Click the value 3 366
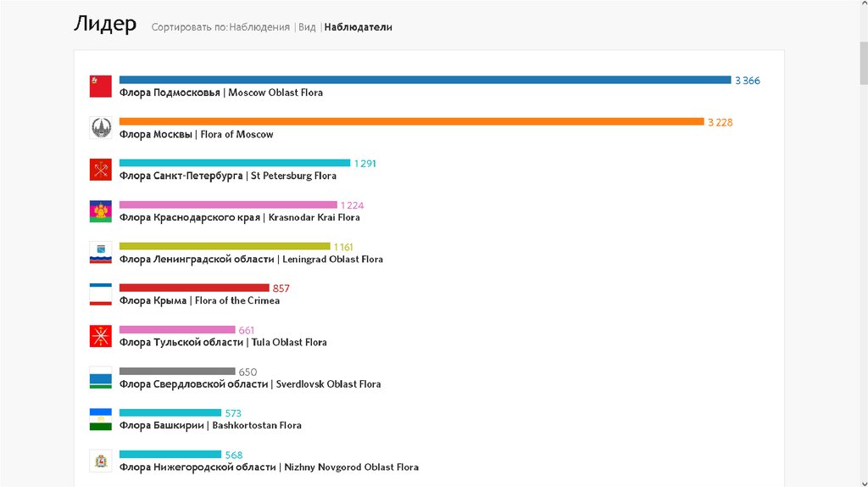This screenshot has width=868, height=487. 748,81
